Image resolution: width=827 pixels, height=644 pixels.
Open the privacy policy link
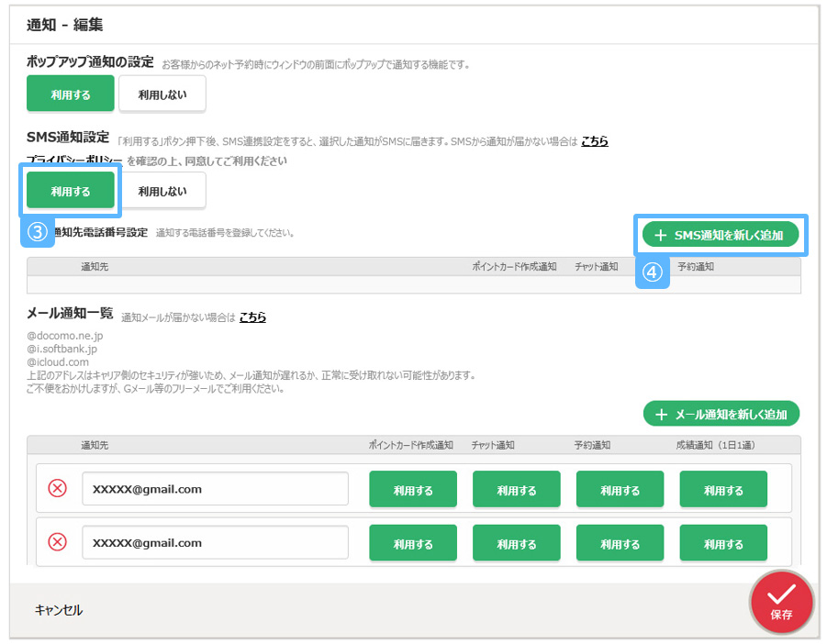pyautogui.click(x=73, y=161)
